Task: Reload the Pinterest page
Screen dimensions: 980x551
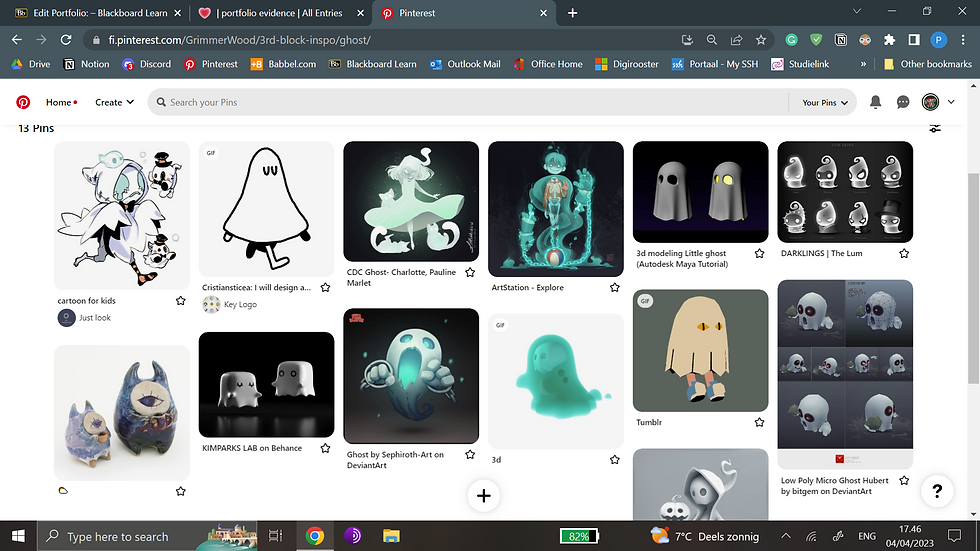Action: coord(66,40)
